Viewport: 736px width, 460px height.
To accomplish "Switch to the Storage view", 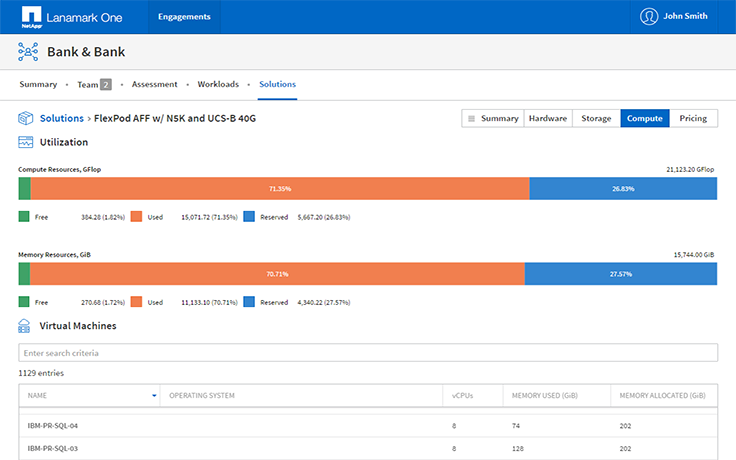I will 596,118.
